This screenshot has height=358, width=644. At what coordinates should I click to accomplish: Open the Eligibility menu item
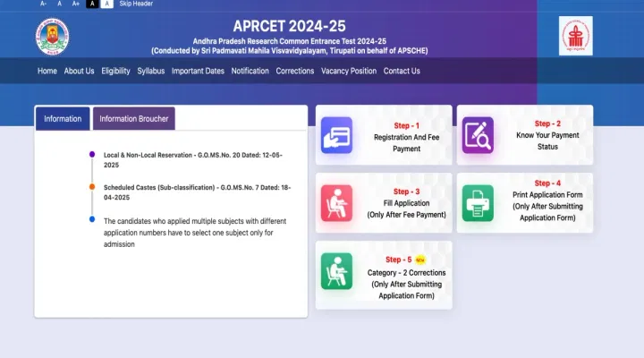pyautogui.click(x=115, y=71)
